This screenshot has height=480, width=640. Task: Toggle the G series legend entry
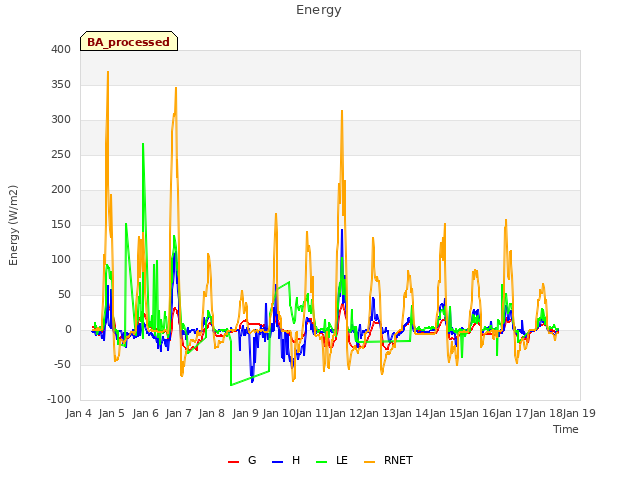tap(242, 460)
